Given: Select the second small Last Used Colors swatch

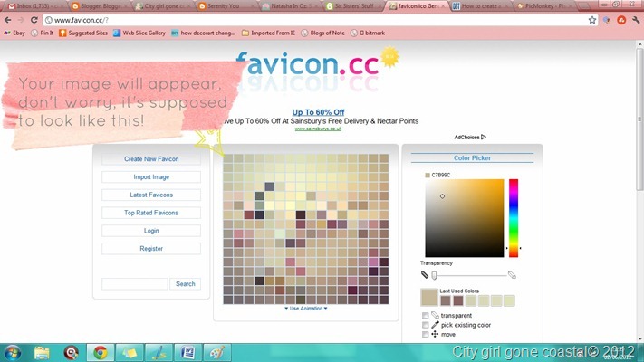Looking at the screenshot, I should (x=458, y=300).
